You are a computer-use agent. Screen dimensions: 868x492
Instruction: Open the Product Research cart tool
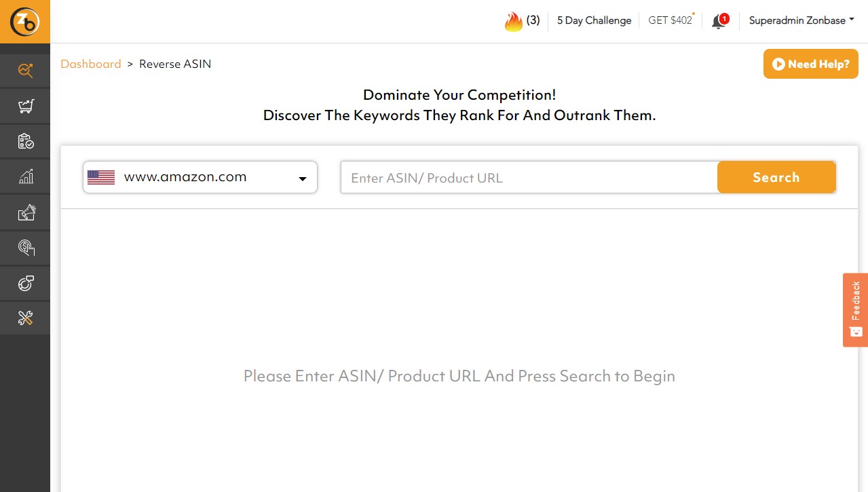(25, 105)
